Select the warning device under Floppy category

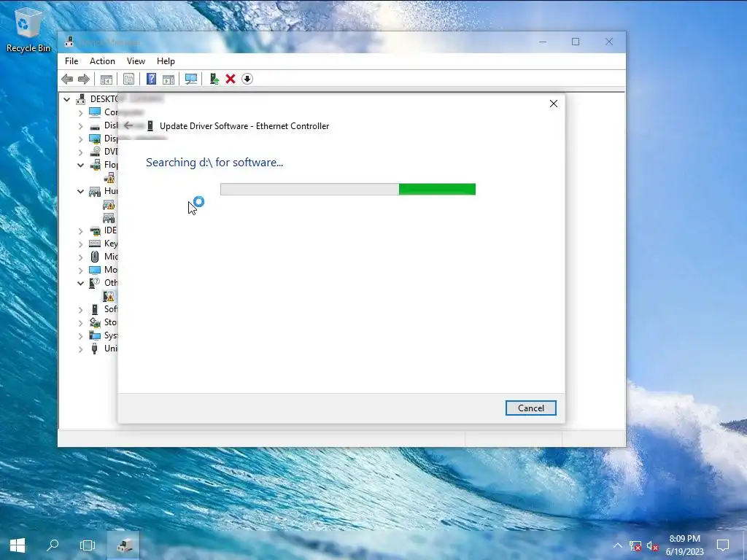point(109,178)
